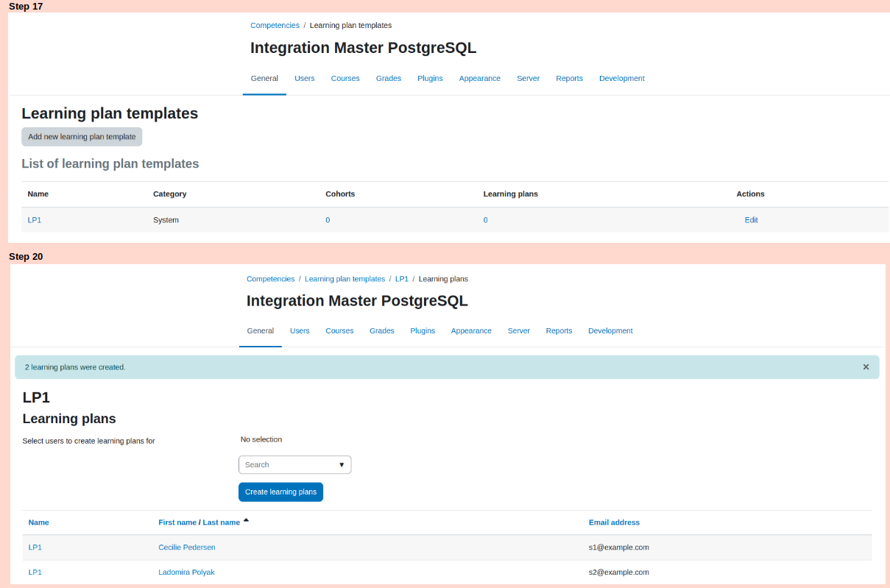The image size is (890, 588).
Task: Open LP1 plan in Cecilie Pedersen row
Action: (x=35, y=548)
